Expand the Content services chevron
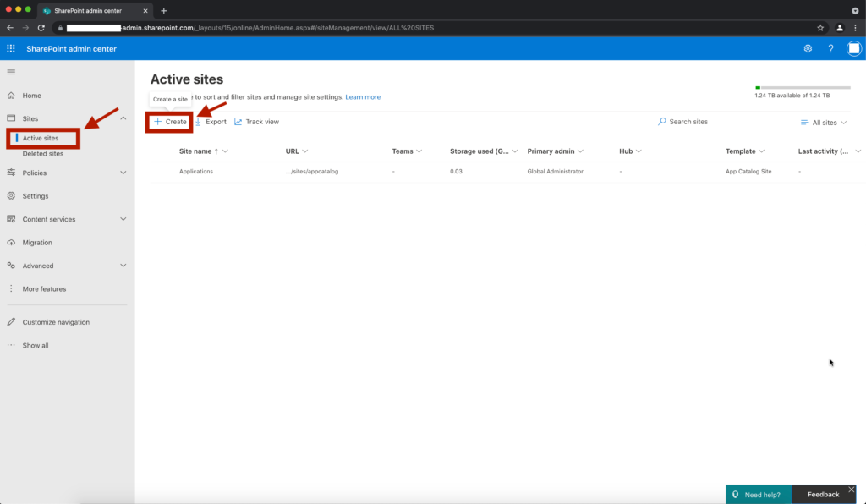This screenshot has width=866, height=504. (x=123, y=219)
